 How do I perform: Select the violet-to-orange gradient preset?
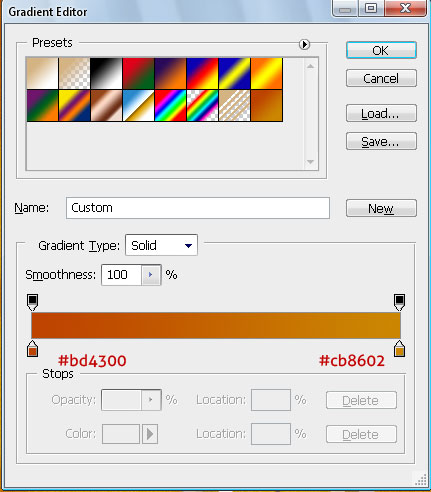(170, 73)
